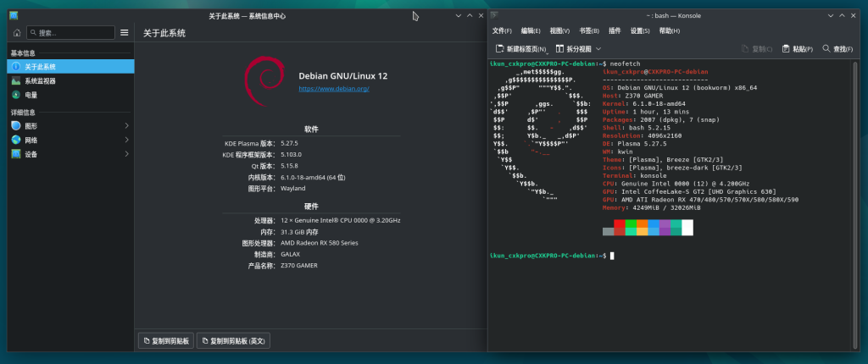Click 查找(F) in Konsole toolbar
868x364 pixels.
point(837,49)
